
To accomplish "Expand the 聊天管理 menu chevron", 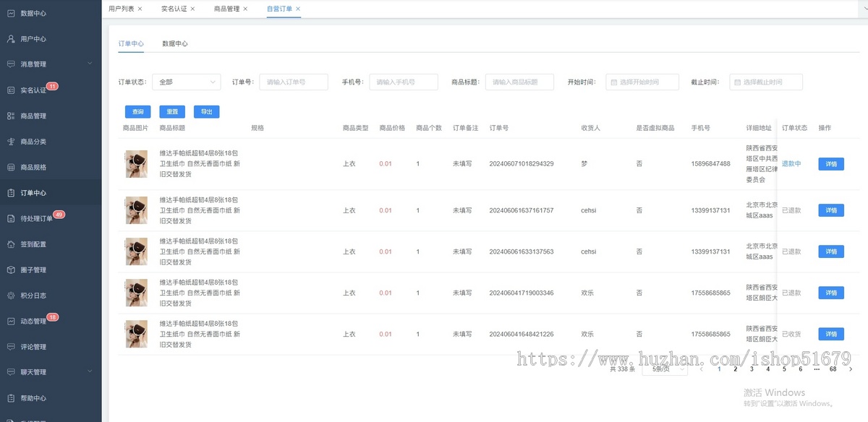I will tap(90, 371).
